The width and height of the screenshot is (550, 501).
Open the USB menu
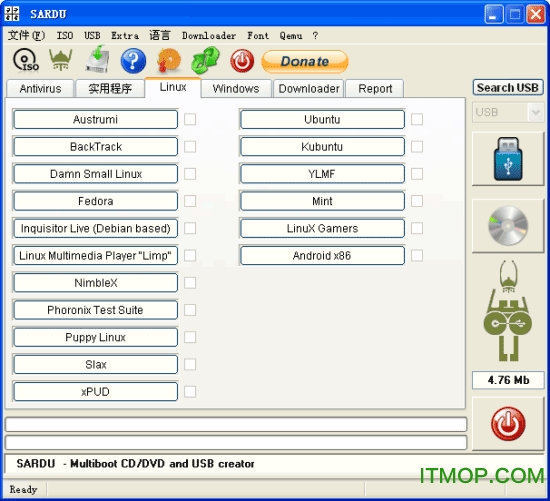[92, 35]
